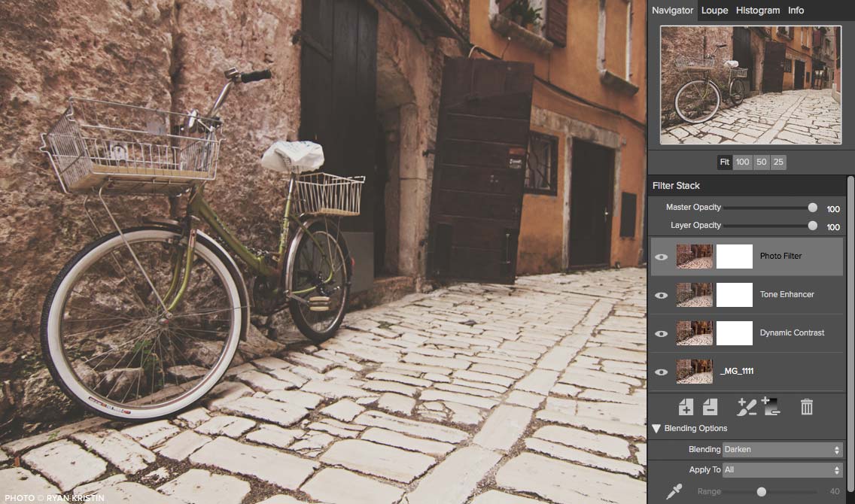855x504 pixels.
Task: Click the add filter layer icon
Action: click(686, 407)
